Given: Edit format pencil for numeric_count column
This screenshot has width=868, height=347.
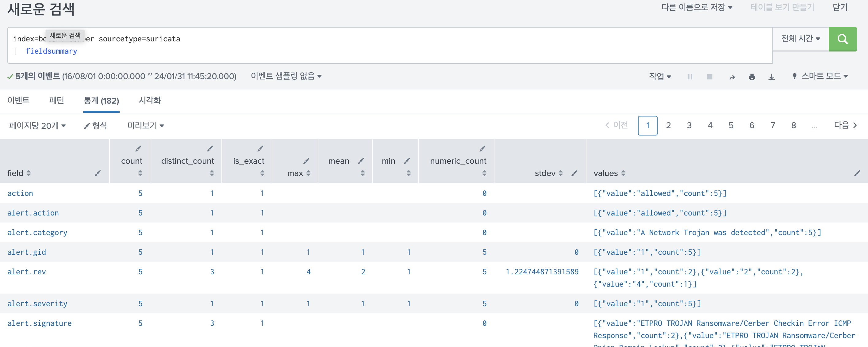Looking at the screenshot, I should tap(482, 149).
